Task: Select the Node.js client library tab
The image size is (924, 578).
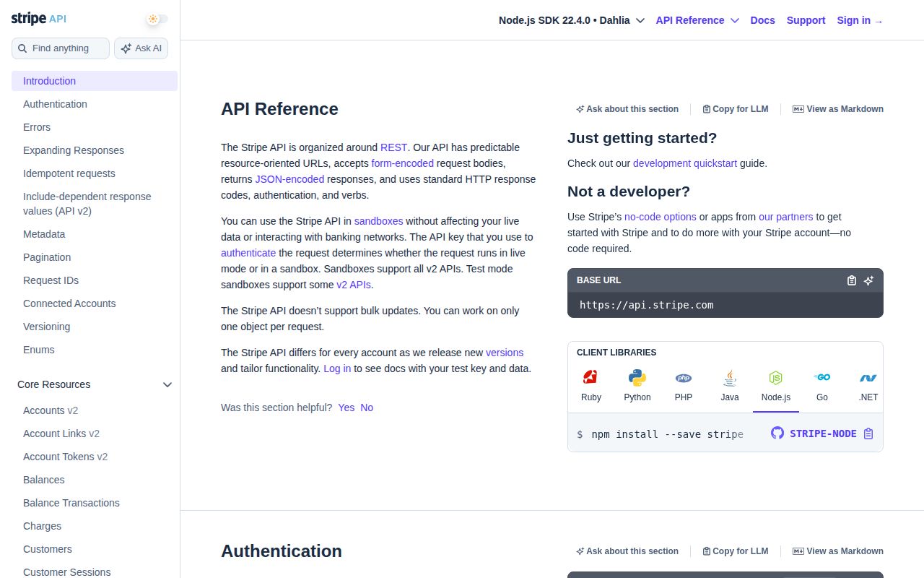Action: 776,386
